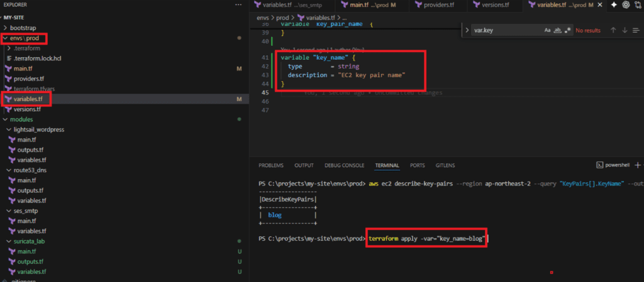The width and height of the screenshot is (644, 282).
Task: Click the compare changes icon at top right
Action: [638, 5]
